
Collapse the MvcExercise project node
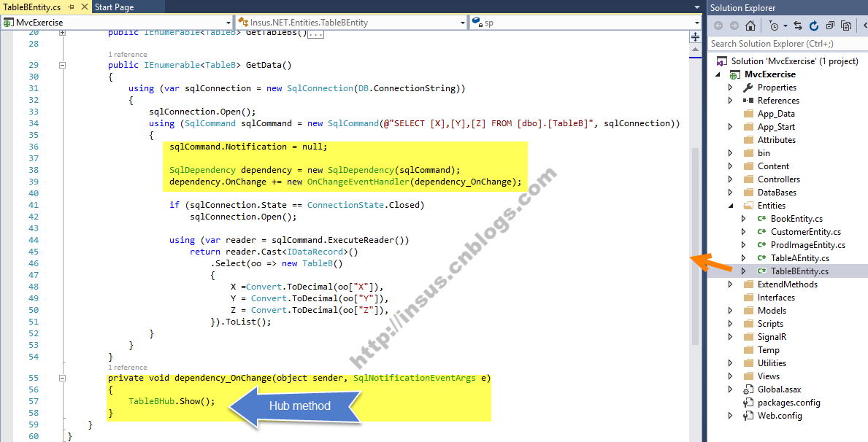[718, 74]
